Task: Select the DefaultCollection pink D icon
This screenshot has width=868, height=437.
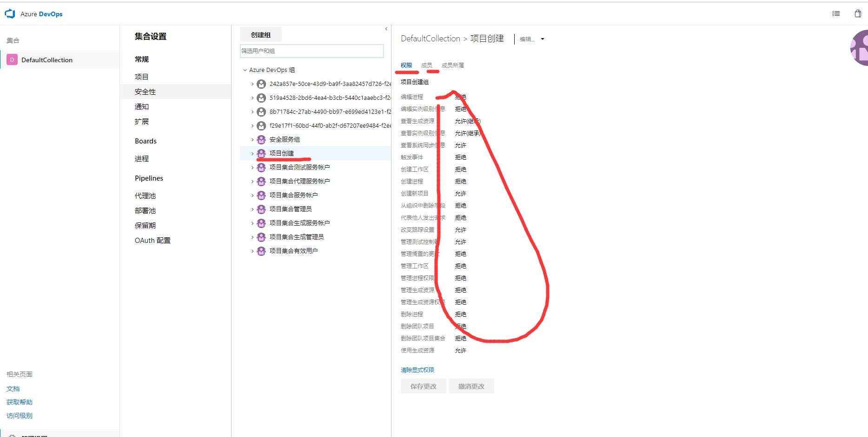Action: pos(12,60)
